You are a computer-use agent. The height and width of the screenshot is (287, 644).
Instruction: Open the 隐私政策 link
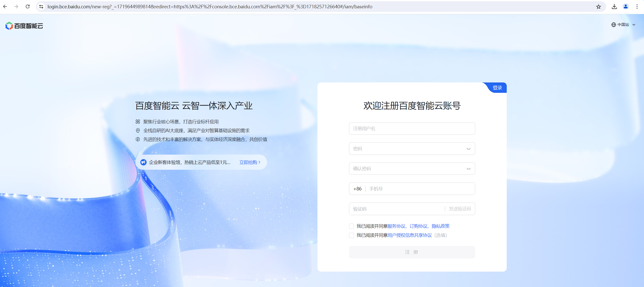441,226
